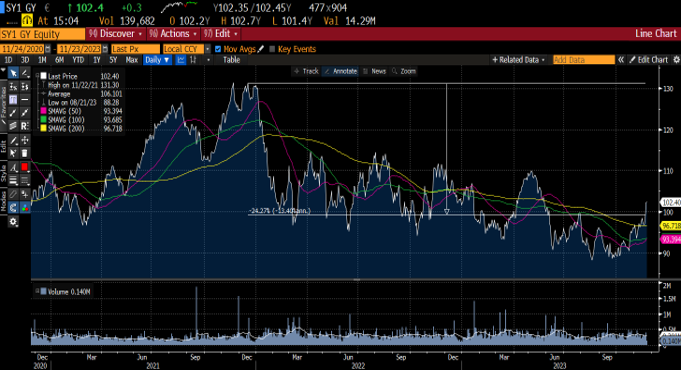
Task: Select the move annotation cross-arrows tool
Action: [25, 140]
